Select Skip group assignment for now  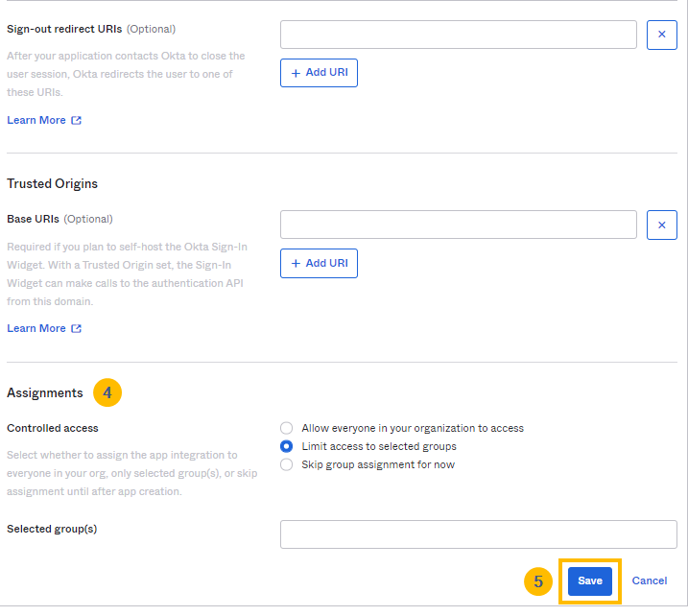click(286, 464)
